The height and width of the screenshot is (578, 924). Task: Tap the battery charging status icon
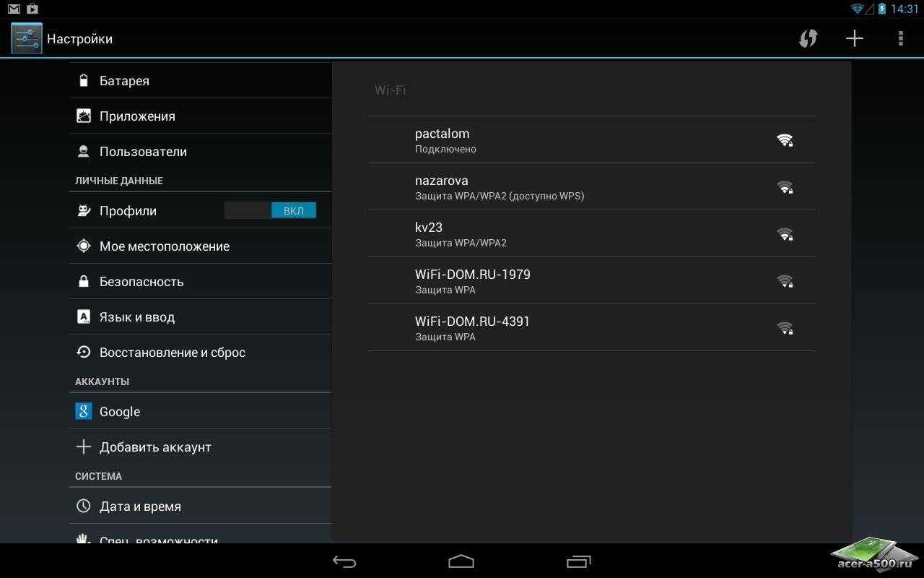pos(882,9)
